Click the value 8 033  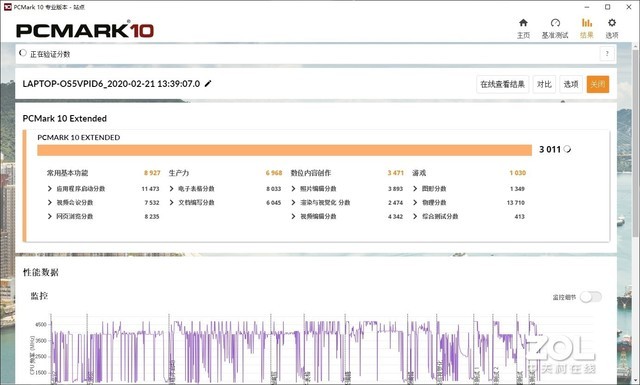point(273,189)
